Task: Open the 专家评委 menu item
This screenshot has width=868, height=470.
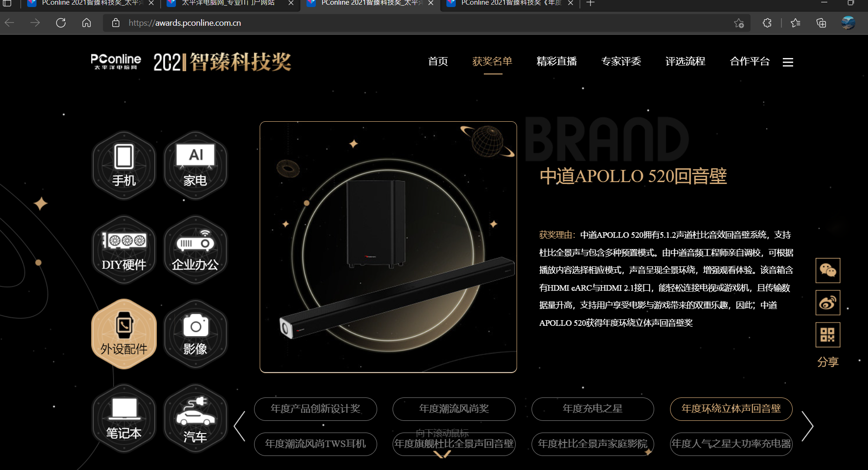Action: point(621,61)
